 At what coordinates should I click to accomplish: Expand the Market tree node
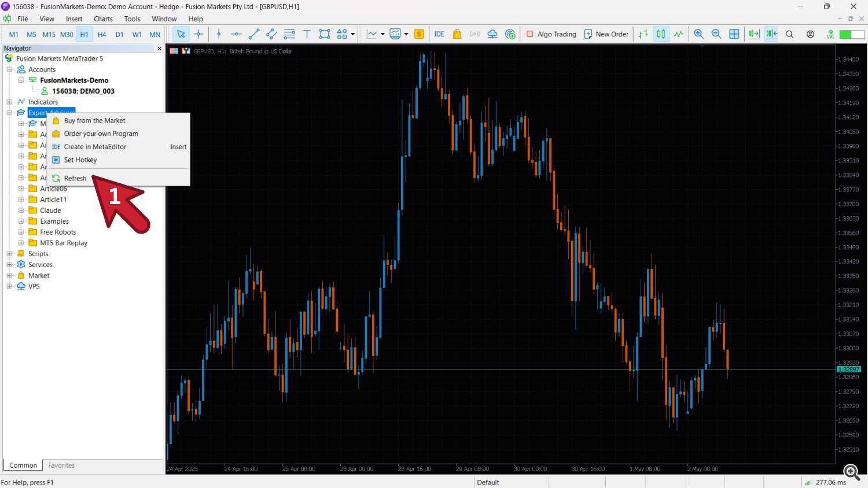[x=9, y=276]
